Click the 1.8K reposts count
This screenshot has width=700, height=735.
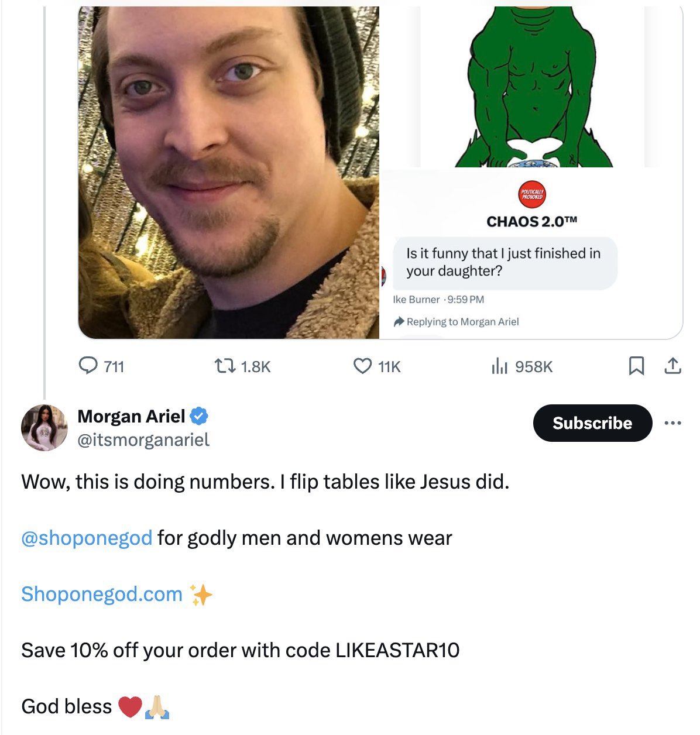point(256,367)
